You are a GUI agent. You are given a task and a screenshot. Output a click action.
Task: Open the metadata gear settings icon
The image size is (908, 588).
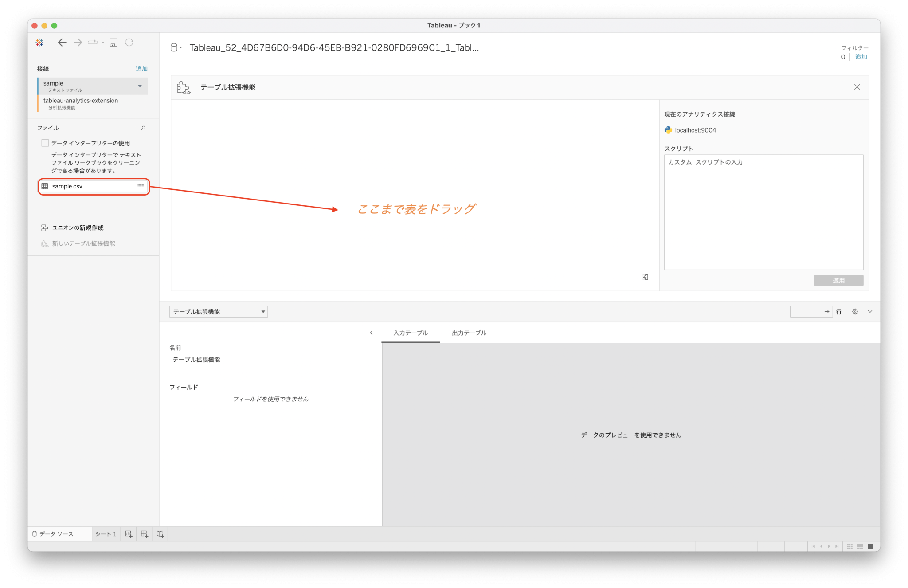coord(855,311)
